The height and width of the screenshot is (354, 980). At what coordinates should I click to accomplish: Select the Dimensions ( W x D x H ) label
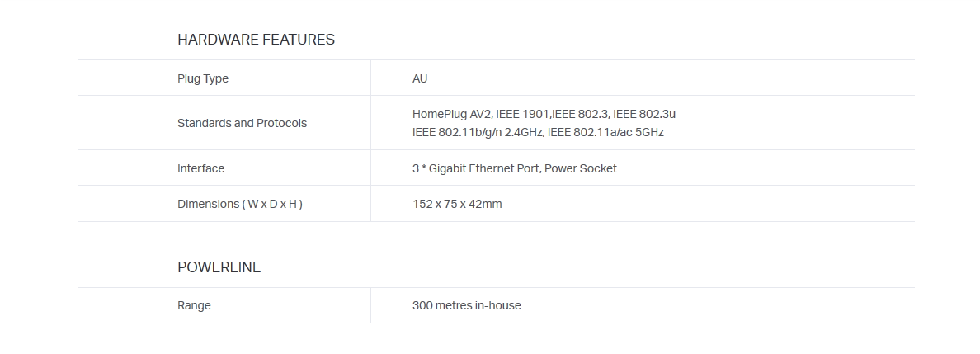tap(240, 205)
